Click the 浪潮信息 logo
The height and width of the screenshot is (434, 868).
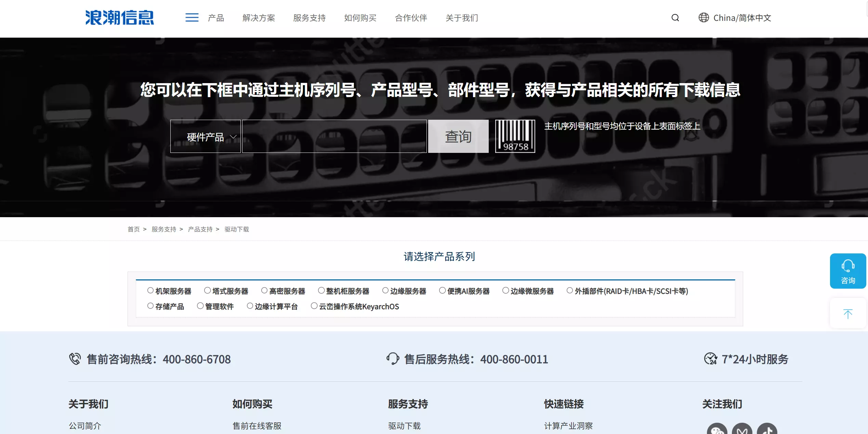click(x=119, y=18)
